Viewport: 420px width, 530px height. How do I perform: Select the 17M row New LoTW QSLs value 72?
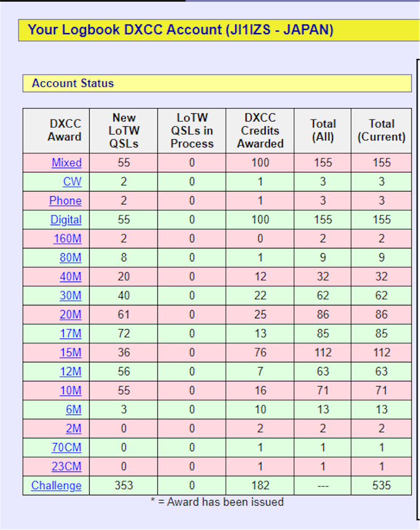tap(124, 334)
